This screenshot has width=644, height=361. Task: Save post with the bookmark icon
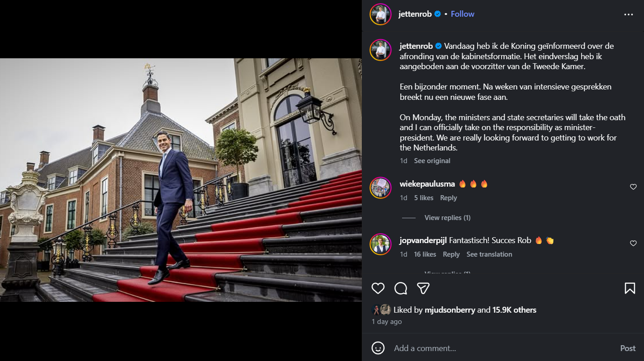pyautogui.click(x=630, y=288)
